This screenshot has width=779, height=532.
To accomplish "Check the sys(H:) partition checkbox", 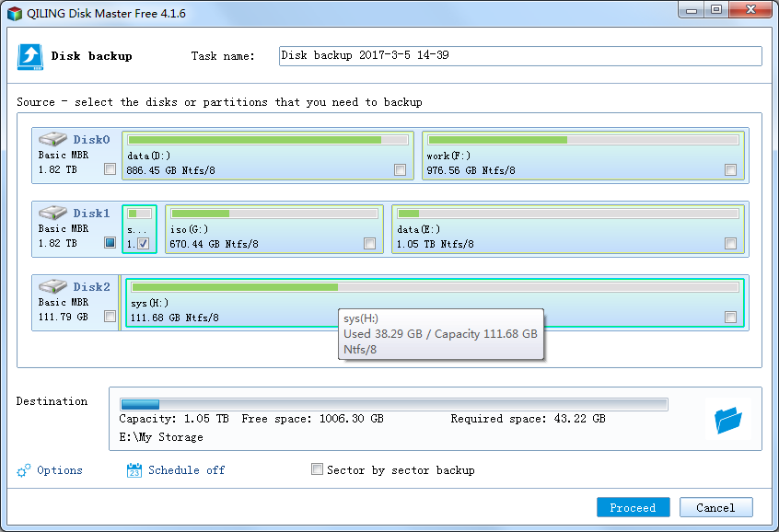I will pos(730,317).
